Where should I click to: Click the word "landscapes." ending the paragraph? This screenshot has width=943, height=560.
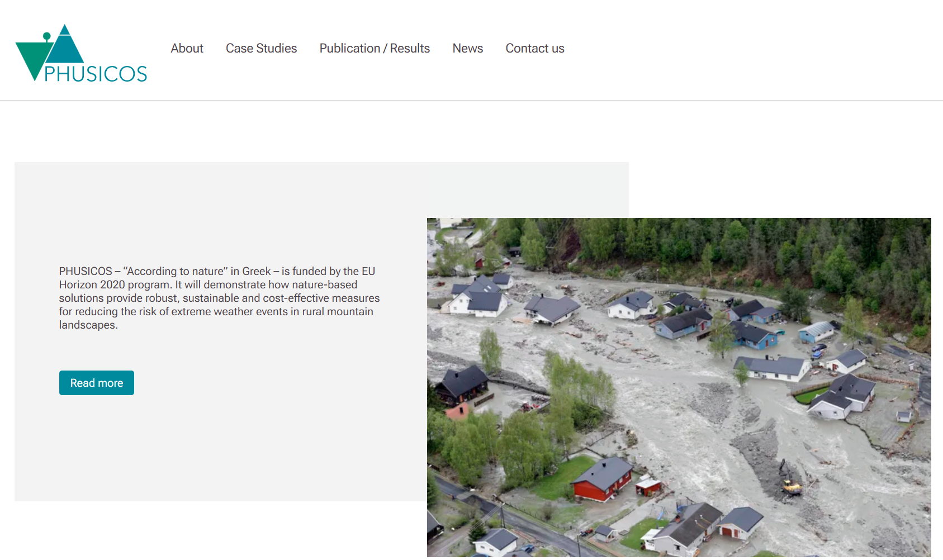pos(88,325)
